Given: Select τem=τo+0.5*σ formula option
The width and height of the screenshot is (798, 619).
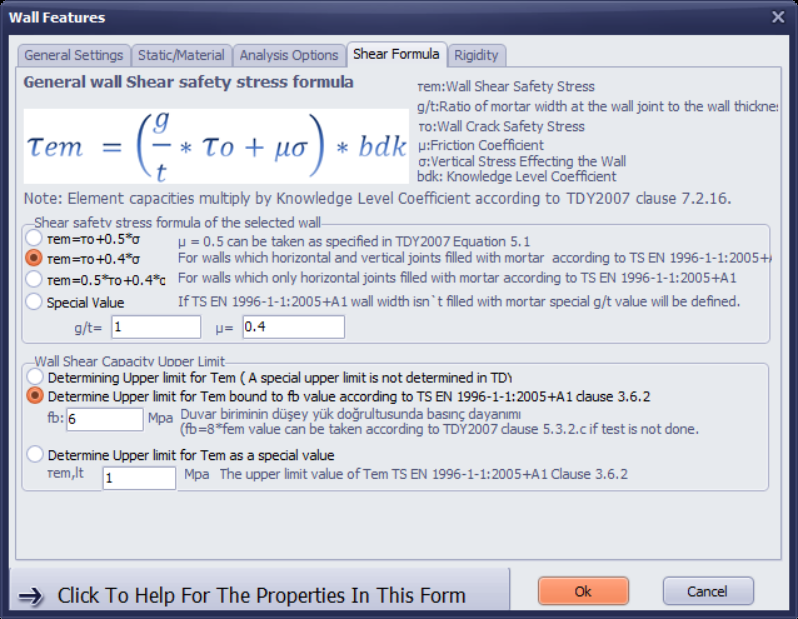Looking at the screenshot, I should click(x=35, y=239).
